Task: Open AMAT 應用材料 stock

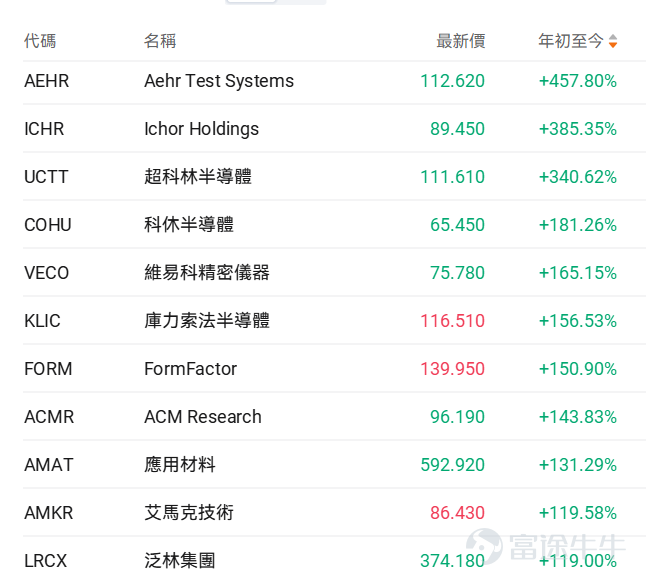Action: click(x=334, y=465)
